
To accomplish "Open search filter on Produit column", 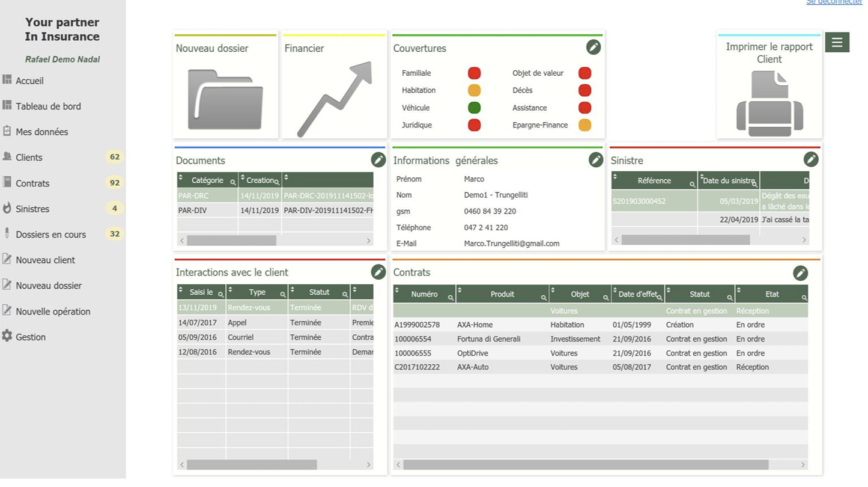I will [x=543, y=298].
